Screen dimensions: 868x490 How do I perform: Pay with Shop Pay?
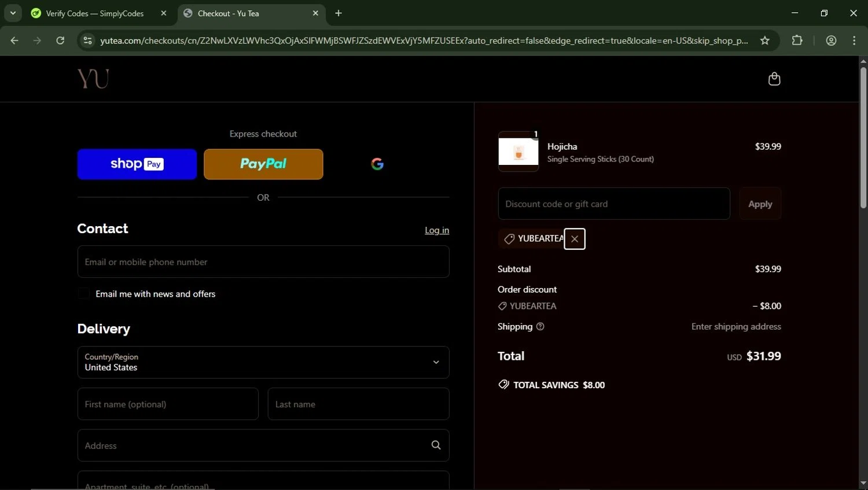[x=137, y=164]
